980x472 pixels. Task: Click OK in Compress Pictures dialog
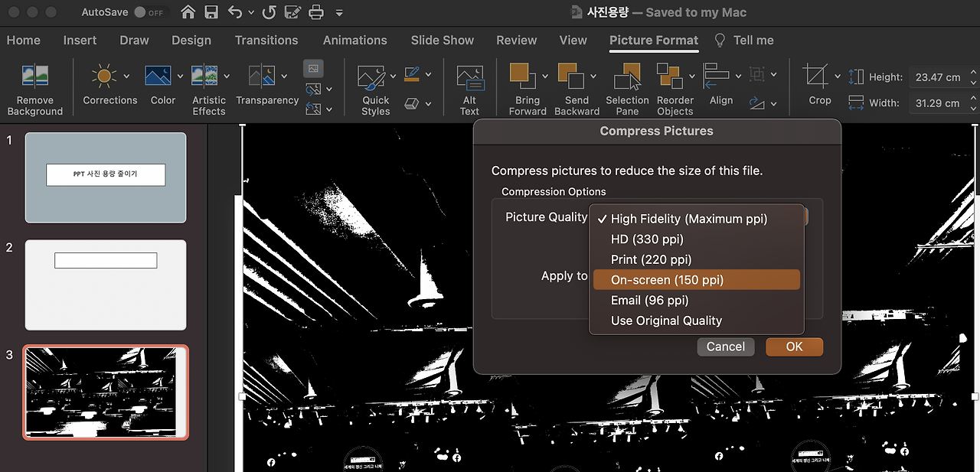pos(794,347)
